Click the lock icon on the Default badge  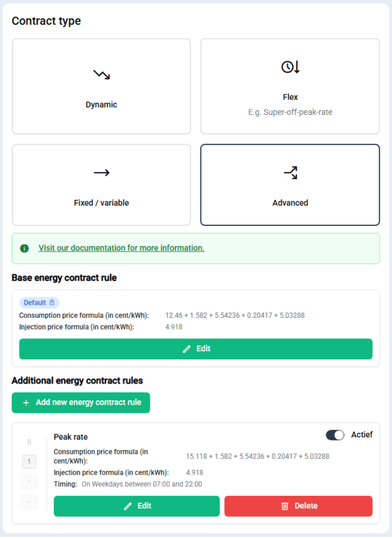click(51, 302)
